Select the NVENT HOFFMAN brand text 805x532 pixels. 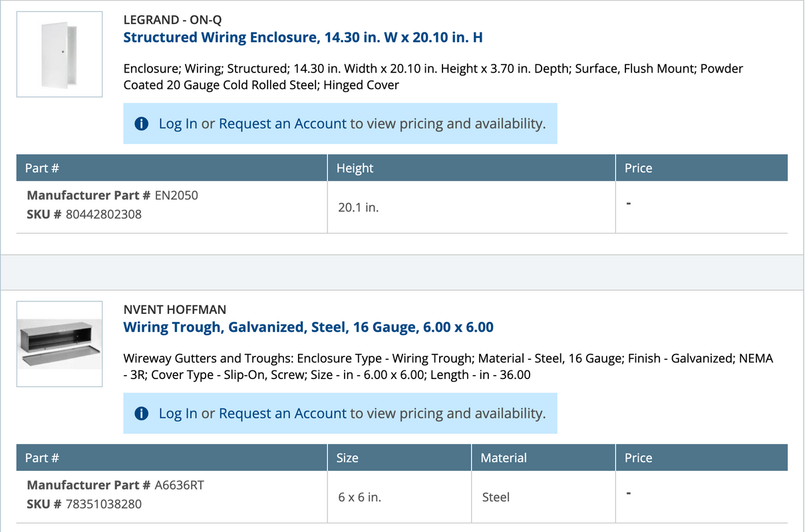(175, 310)
